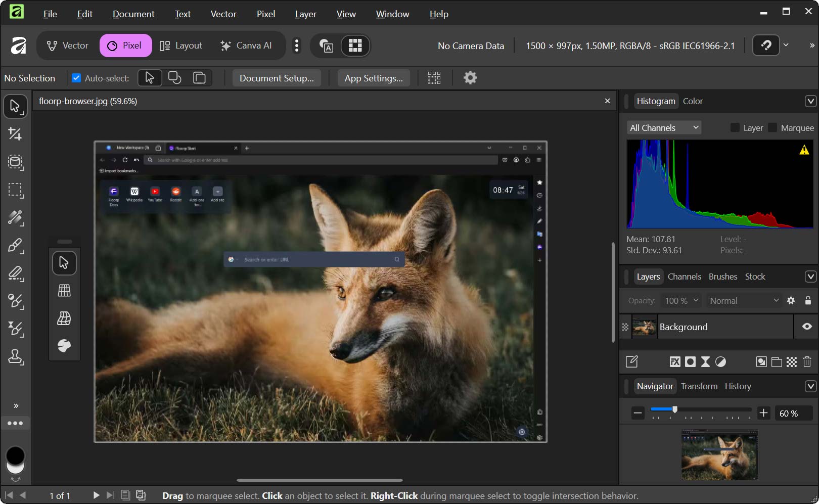Screen dimensions: 819x504
Task: Click the Navigator fox preview thumbnail
Action: (x=719, y=455)
